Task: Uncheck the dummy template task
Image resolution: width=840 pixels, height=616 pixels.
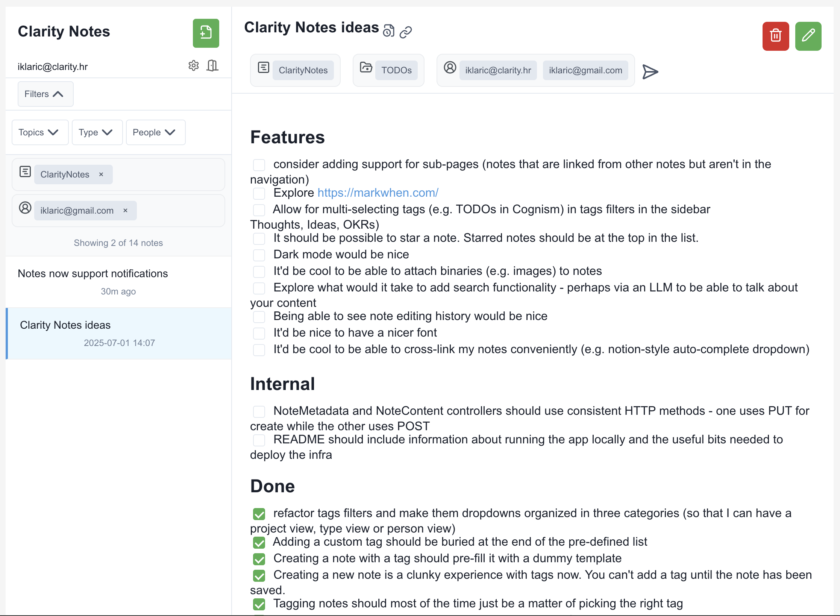Action: point(259,559)
